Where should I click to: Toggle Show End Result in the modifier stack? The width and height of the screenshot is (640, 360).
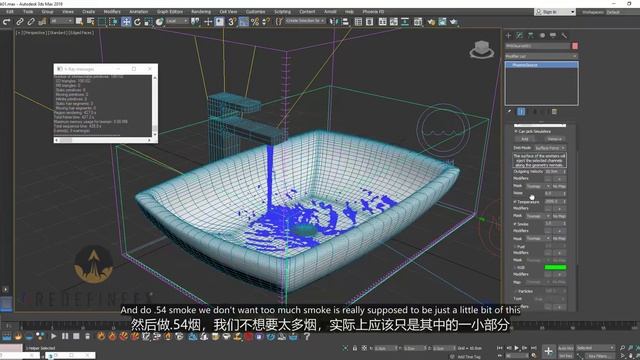click(x=521, y=111)
